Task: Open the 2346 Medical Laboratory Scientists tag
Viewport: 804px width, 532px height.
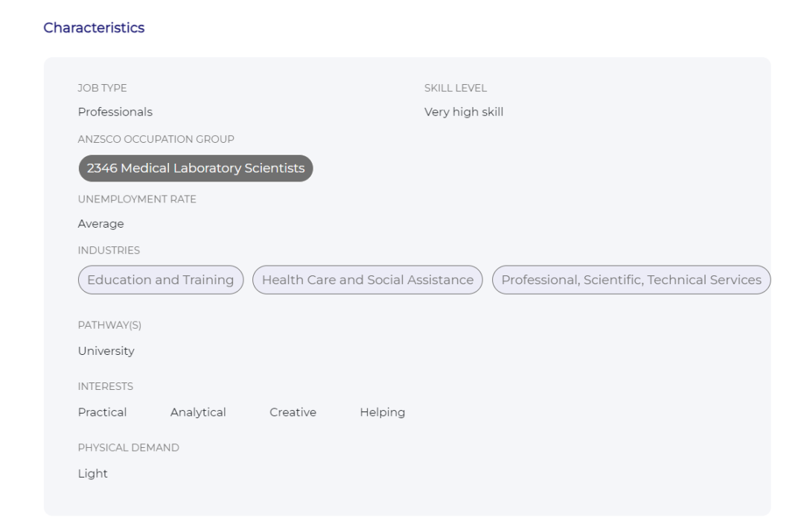Action: [x=195, y=168]
